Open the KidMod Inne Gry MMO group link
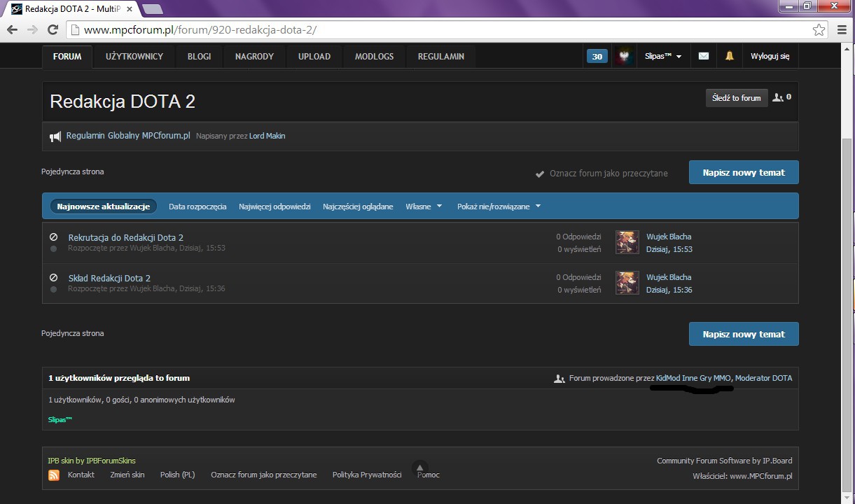The width and height of the screenshot is (855, 504). [x=693, y=378]
